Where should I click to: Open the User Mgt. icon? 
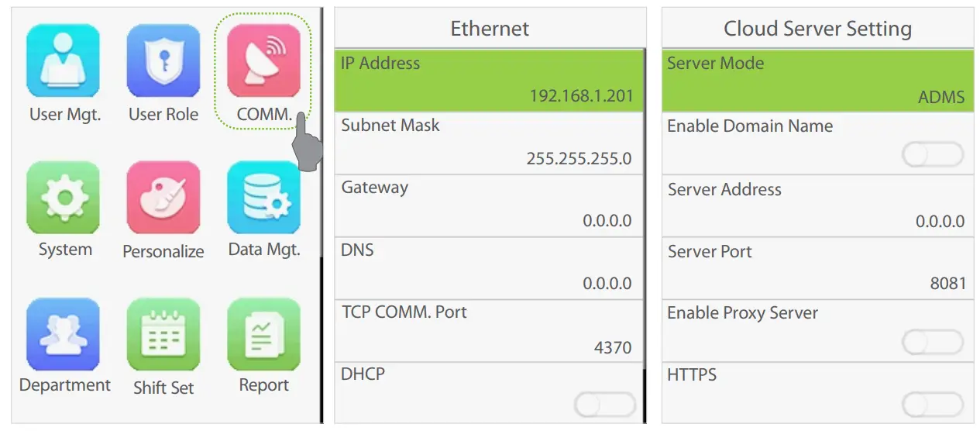tap(64, 61)
